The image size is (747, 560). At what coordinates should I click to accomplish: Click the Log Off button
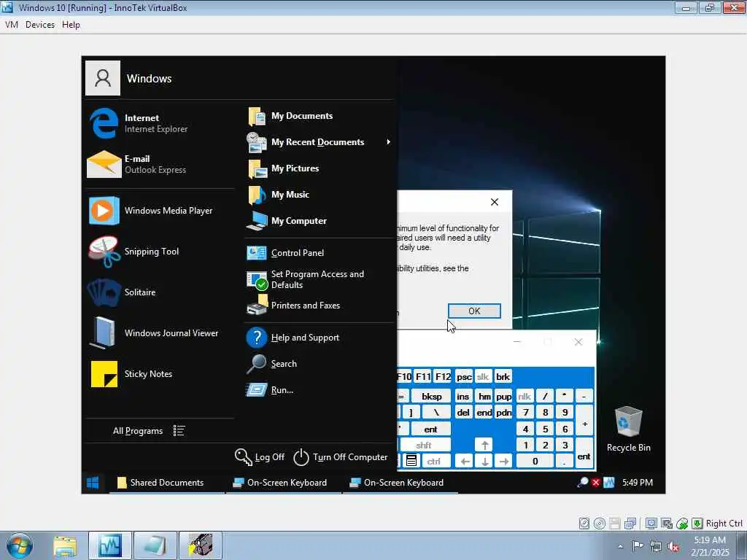(260, 457)
